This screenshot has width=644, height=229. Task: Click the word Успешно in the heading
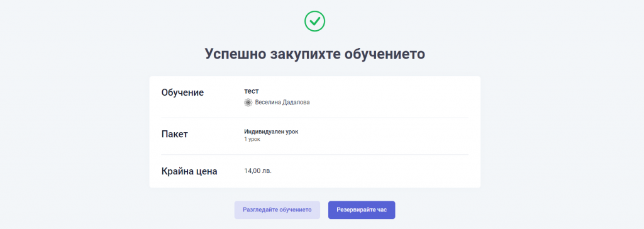tap(234, 55)
